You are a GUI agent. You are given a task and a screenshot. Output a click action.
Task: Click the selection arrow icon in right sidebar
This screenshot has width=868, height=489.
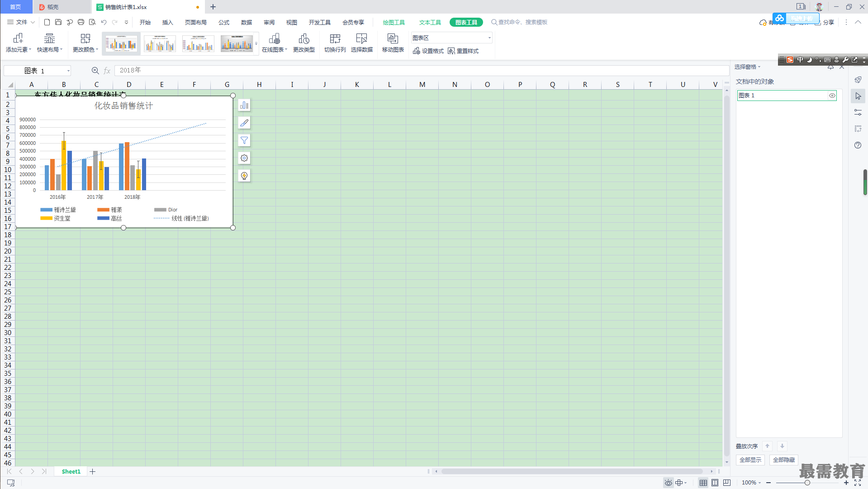pyautogui.click(x=858, y=96)
